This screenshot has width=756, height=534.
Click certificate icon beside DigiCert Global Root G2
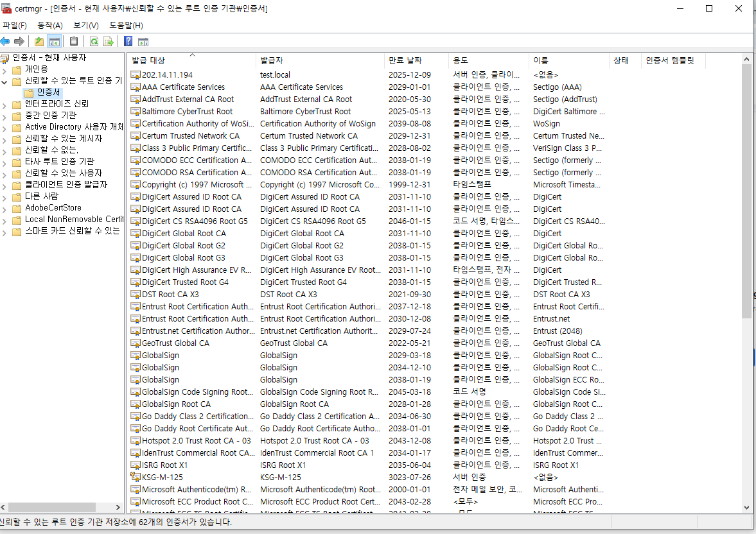pos(136,245)
